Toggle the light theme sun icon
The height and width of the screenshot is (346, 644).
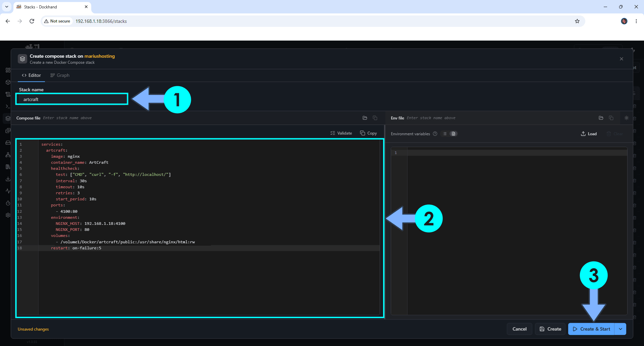(627, 118)
